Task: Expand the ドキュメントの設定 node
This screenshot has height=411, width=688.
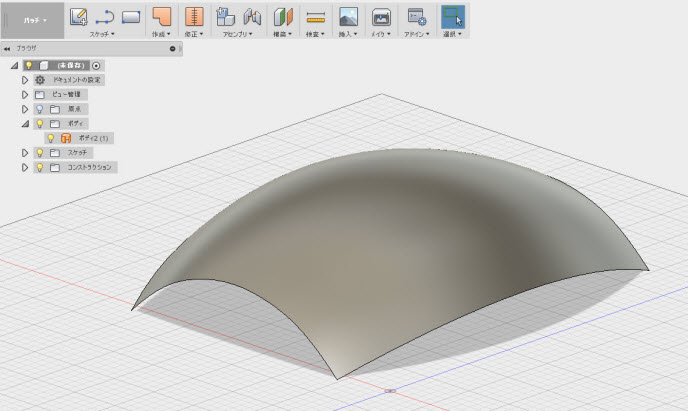Action: [25, 80]
